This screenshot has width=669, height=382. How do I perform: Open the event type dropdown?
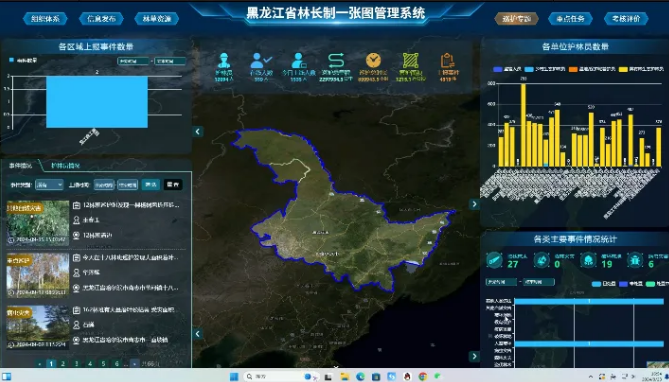click(x=49, y=184)
